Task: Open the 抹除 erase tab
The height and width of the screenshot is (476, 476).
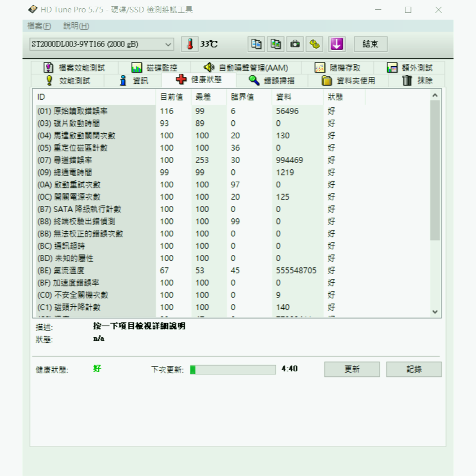Action: [x=417, y=81]
